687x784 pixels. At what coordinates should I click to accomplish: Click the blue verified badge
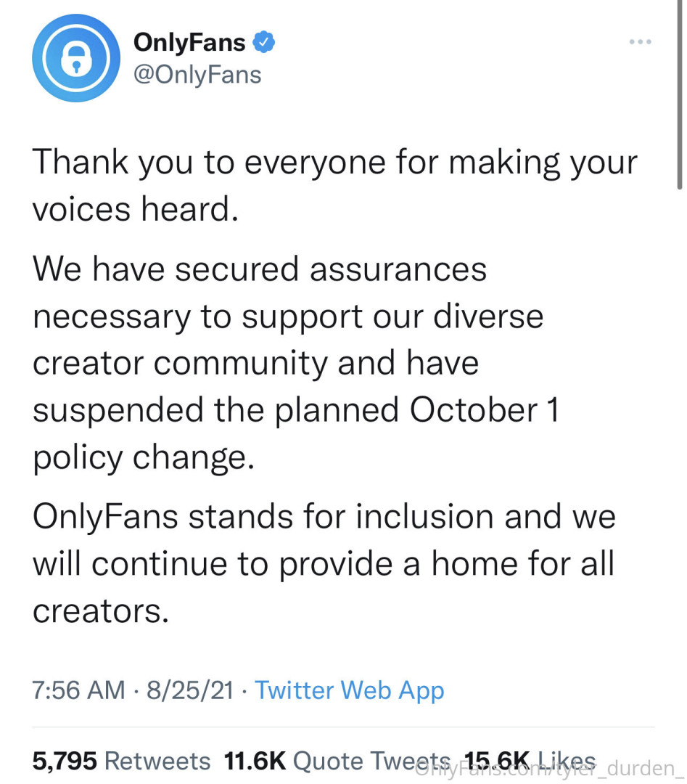pos(263,44)
